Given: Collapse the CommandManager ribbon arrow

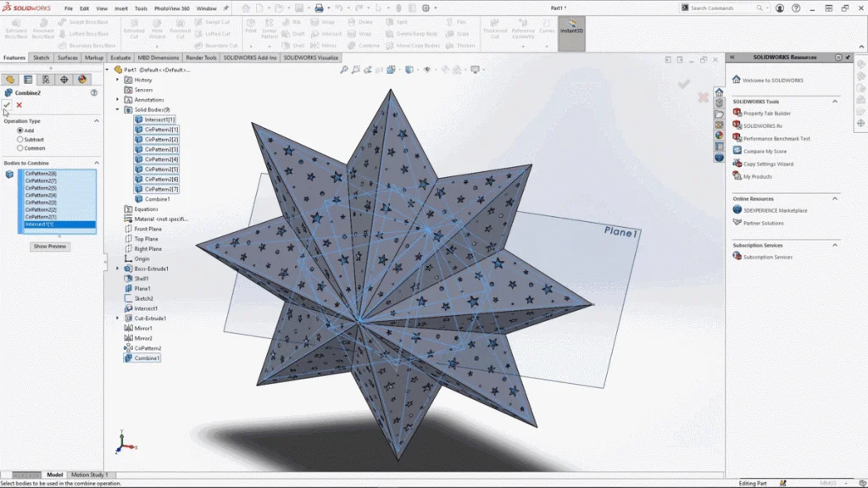Looking at the screenshot, I should 861,47.
